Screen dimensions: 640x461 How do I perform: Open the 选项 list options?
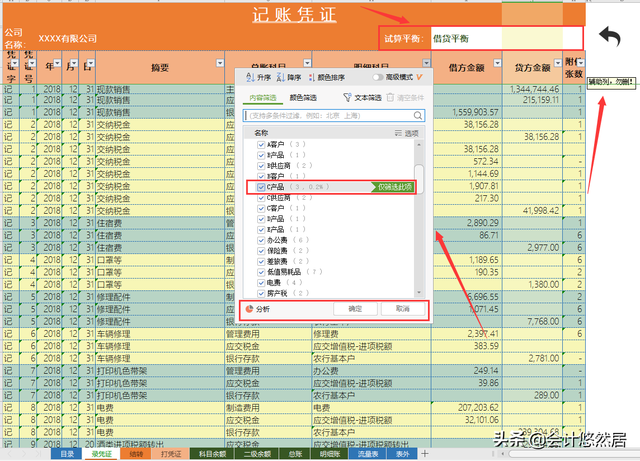pos(407,133)
